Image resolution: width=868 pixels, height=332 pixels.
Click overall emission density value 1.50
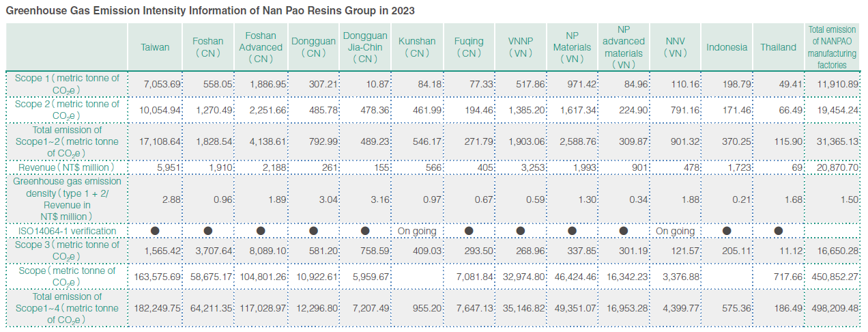848,199
